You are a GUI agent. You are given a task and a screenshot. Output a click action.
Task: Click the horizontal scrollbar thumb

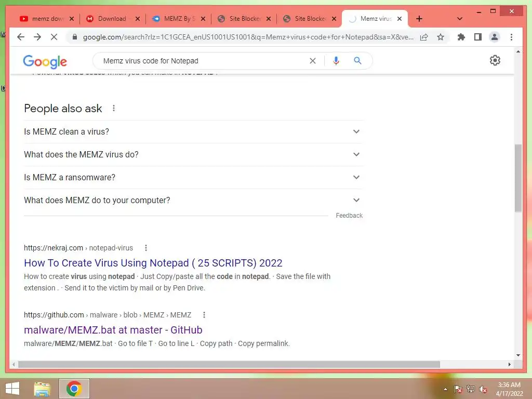(229, 364)
